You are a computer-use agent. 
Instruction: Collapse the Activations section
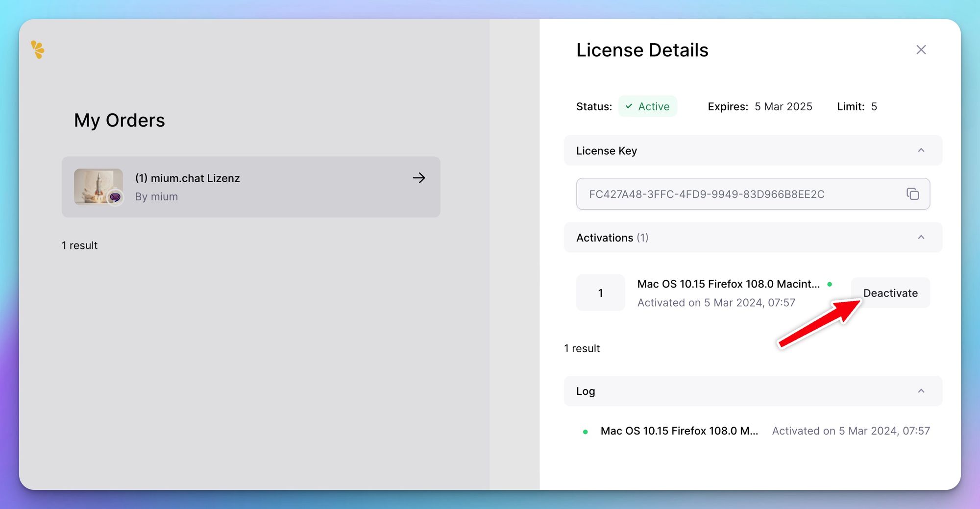921,238
